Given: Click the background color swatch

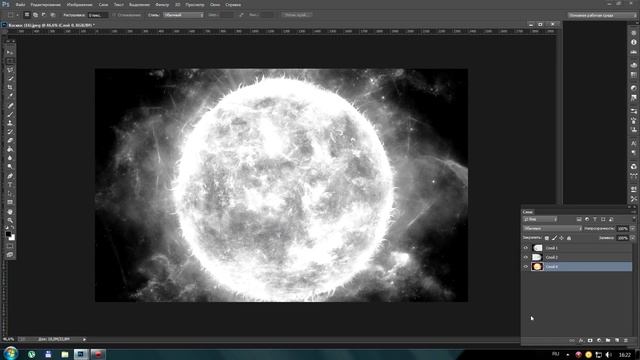Looking at the screenshot, I should click(12, 238).
